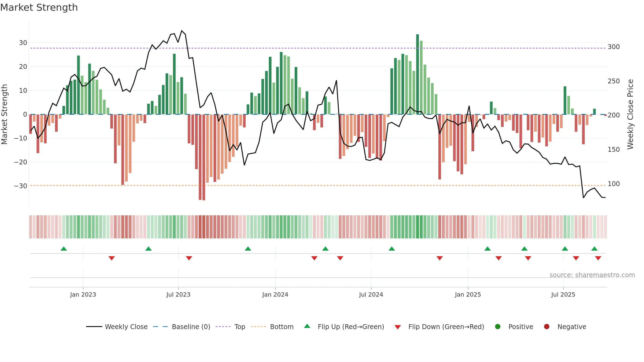
Task: Select the Top legend label
Action: coord(240,327)
